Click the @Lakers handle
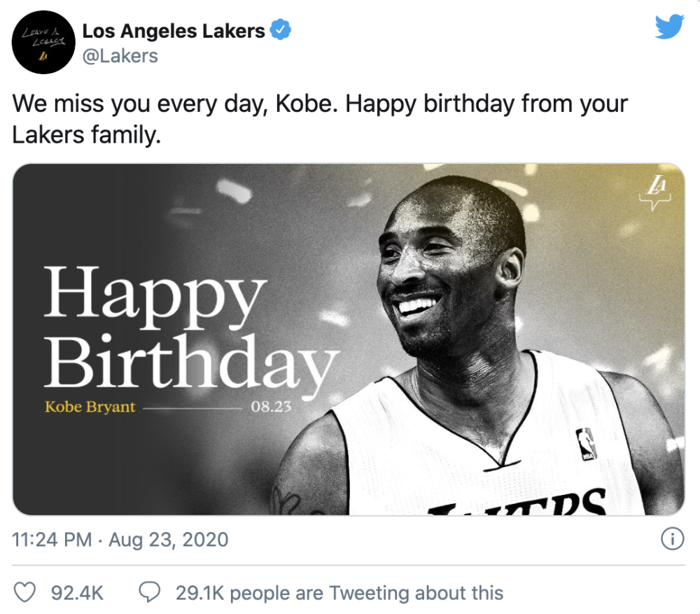Screen dimensions: 700x614 pyautogui.click(x=120, y=56)
